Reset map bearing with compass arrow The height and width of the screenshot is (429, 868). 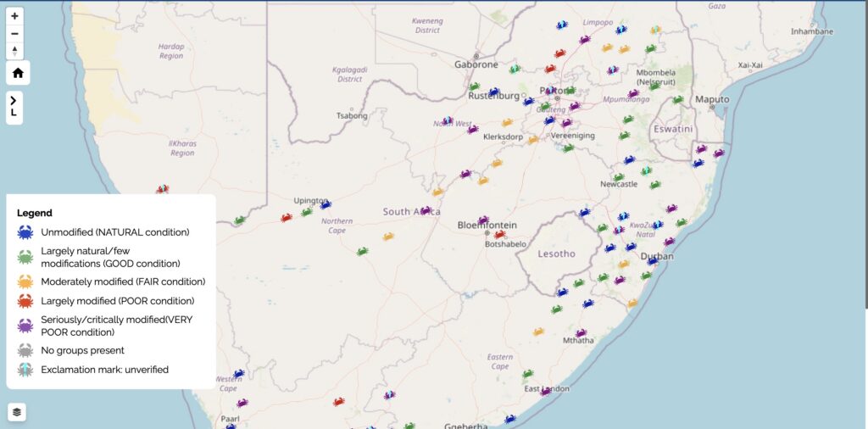tap(15, 51)
